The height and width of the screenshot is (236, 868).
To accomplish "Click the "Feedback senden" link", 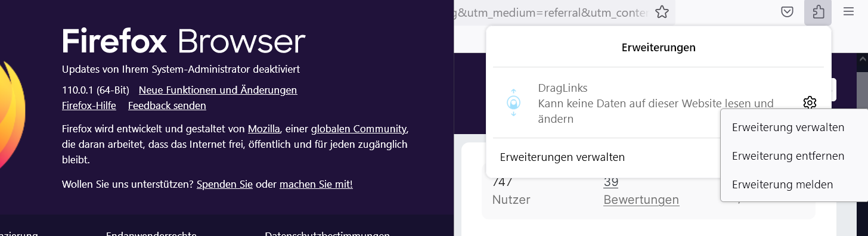I will pos(167,105).
